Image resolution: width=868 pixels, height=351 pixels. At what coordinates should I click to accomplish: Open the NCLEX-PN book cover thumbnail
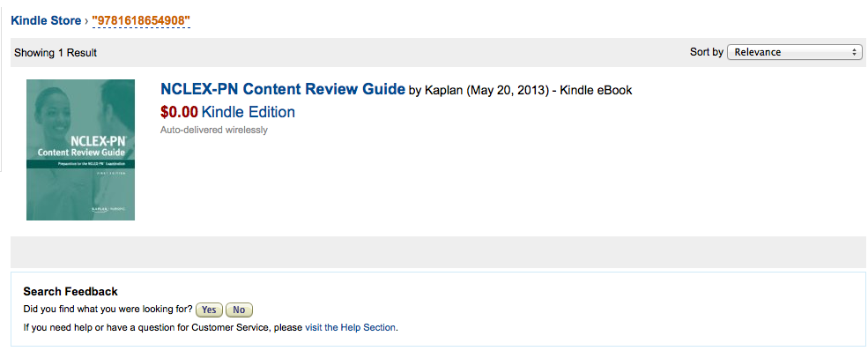pos(81,149)
